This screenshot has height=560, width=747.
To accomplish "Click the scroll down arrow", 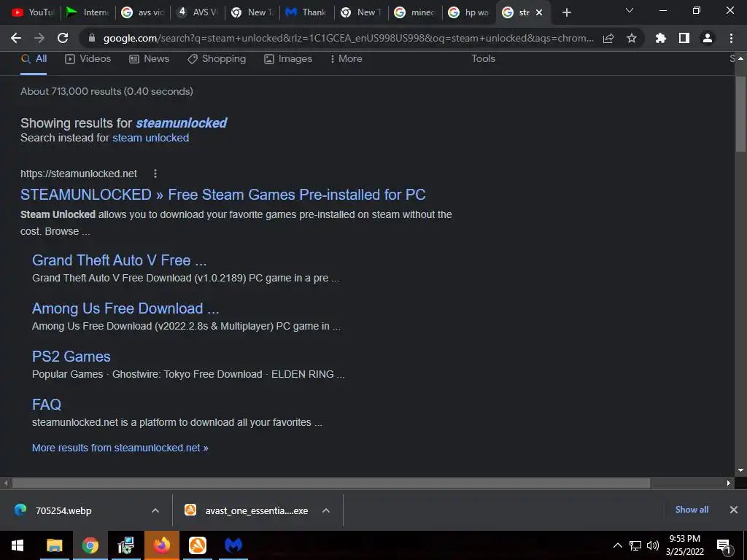I will [740, 470].
